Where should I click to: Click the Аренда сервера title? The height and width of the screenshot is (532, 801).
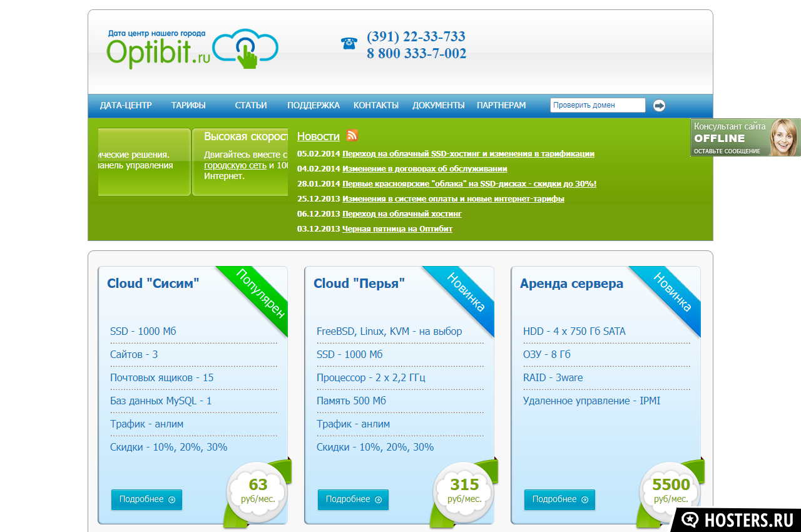pyautogui.click(x=571, y=284)
